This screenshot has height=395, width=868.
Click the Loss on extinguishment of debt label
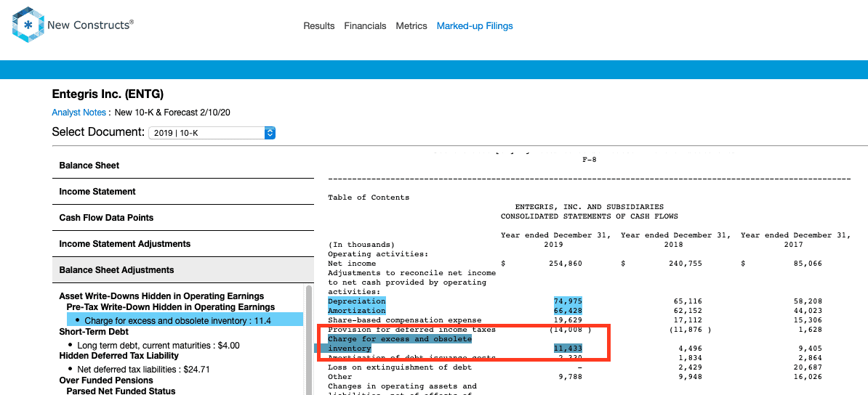click(x=400, y=367)
